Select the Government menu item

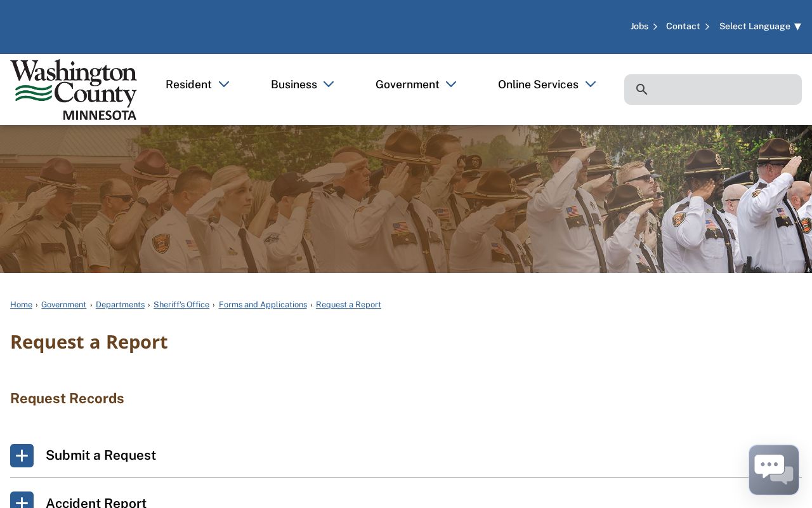tap(407, 84)
